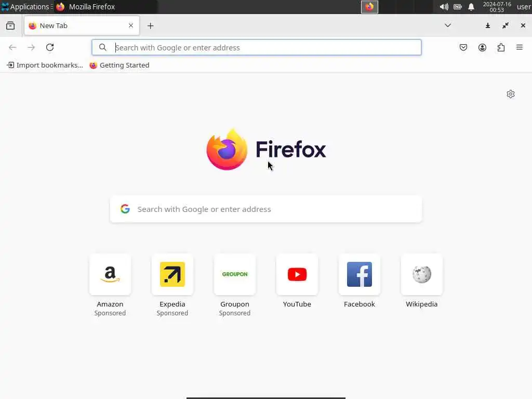The height and width of the screenshot is (399, 532).
Task: Click the restore window arrows icon
Action: [x=506, y=25]
